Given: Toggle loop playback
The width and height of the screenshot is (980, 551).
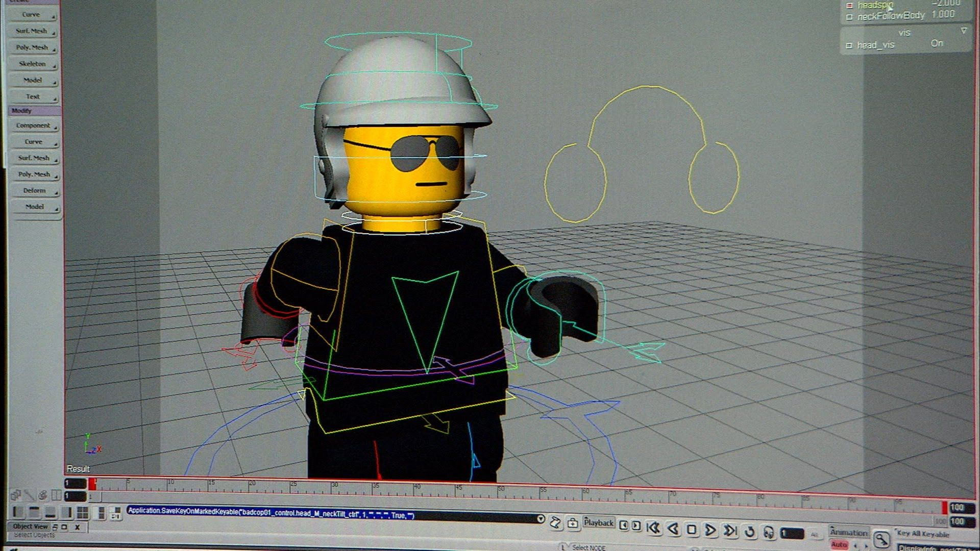Looking at the screenshot, I should click(x=749, y=532).
